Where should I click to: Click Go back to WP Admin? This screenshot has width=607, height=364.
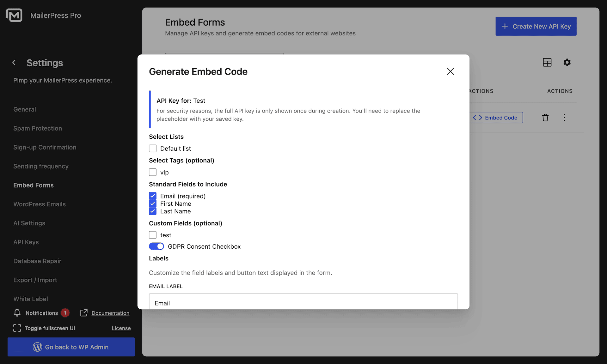71,347
